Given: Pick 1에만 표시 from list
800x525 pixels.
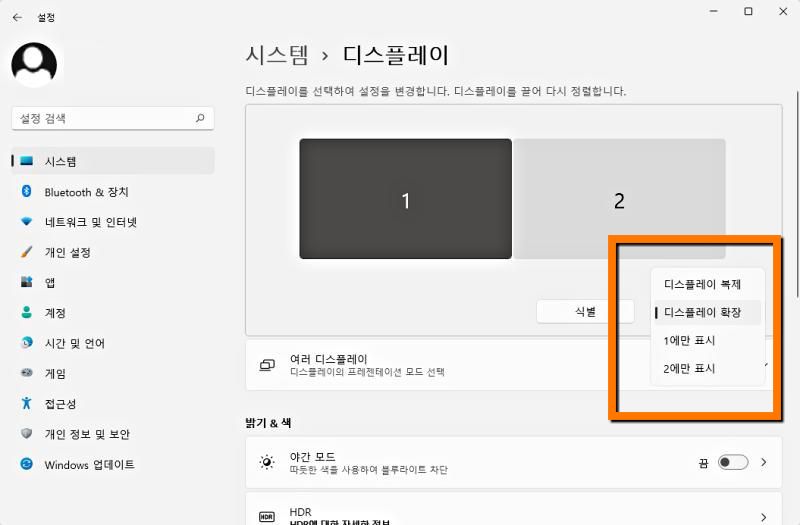Looking at the screenshot, I should coord(707,340).
